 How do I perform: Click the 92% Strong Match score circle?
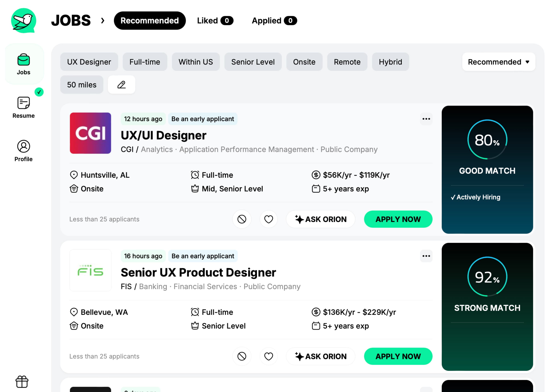tap(487, 277)
